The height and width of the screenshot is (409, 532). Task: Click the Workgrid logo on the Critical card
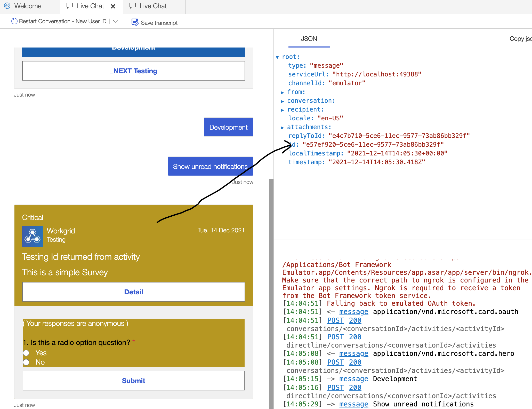coord(33,236)
